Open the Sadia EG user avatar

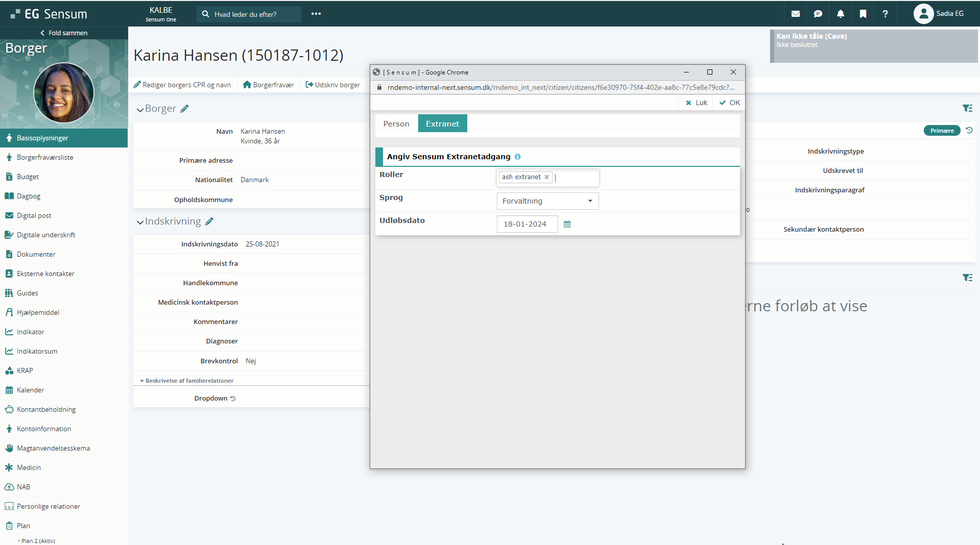point(923,14)
